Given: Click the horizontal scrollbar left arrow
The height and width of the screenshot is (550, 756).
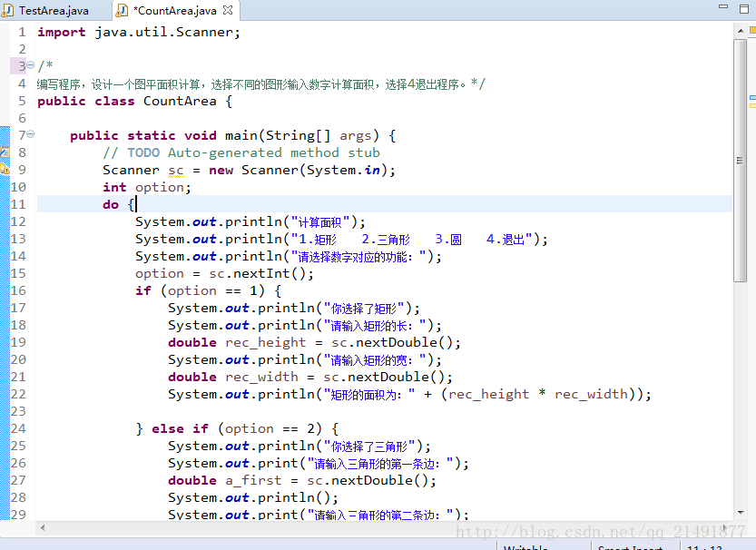Looking at the screenshot, I should (x=43, y=528).
